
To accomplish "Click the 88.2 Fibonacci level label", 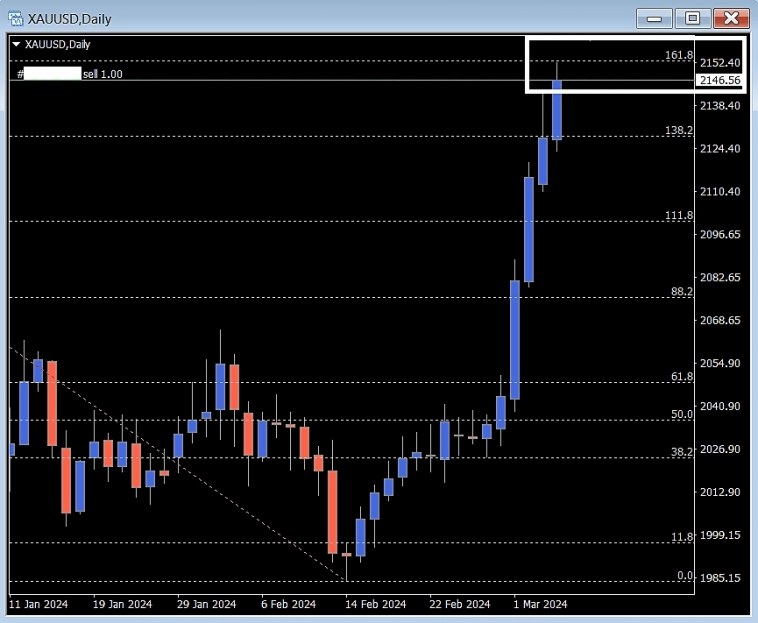I will 682,291.
